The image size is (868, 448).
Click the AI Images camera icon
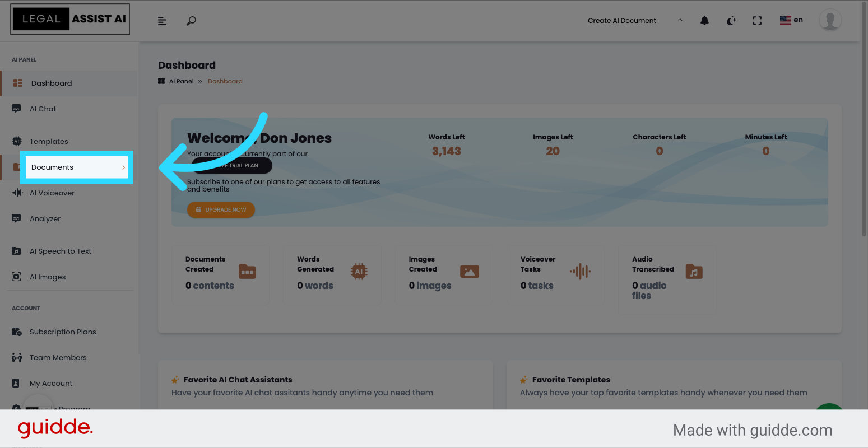click(x=16, y=277)
